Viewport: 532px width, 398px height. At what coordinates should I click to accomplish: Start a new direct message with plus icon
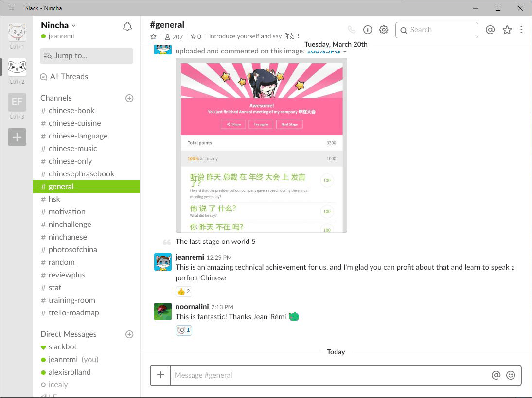point(129,334)
